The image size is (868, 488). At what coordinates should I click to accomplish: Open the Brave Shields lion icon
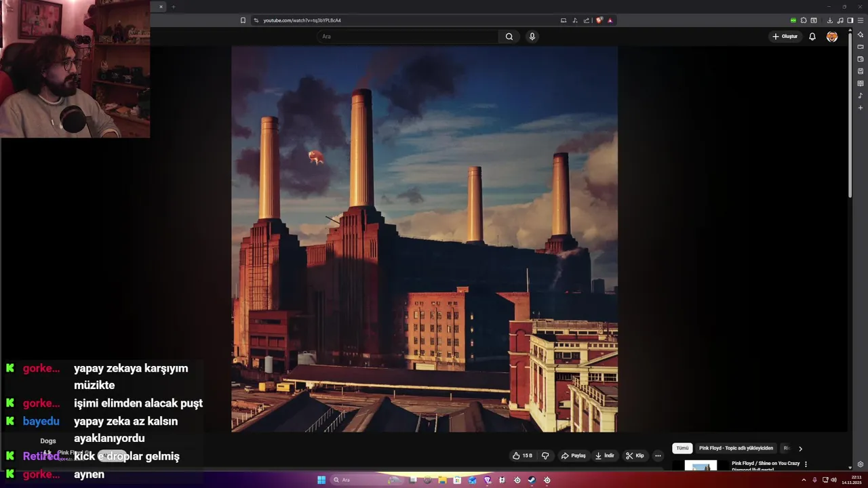click(x=599, y=20)
